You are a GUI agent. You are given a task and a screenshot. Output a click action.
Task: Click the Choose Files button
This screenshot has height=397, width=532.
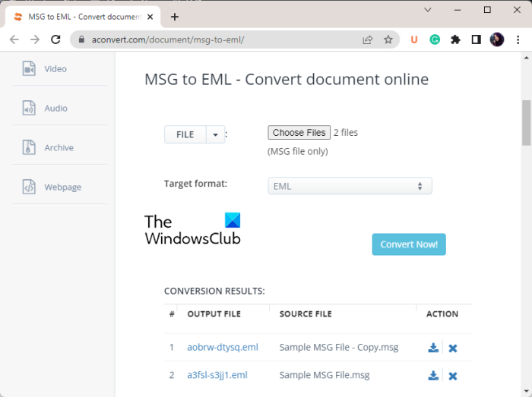pyautogui.click(x=299, y=132)
